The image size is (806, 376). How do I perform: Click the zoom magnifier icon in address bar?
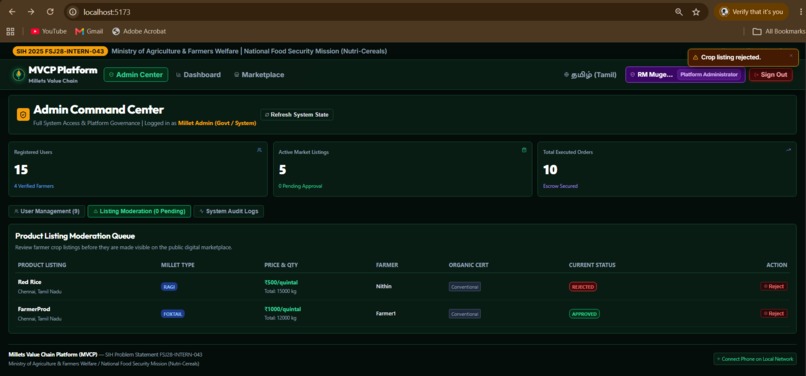tap(679, 12)
